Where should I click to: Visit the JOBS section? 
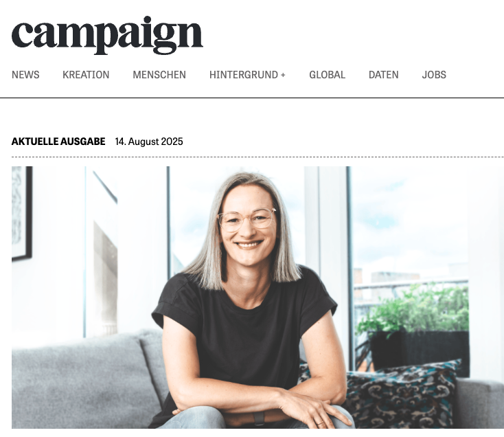[434, 75]
